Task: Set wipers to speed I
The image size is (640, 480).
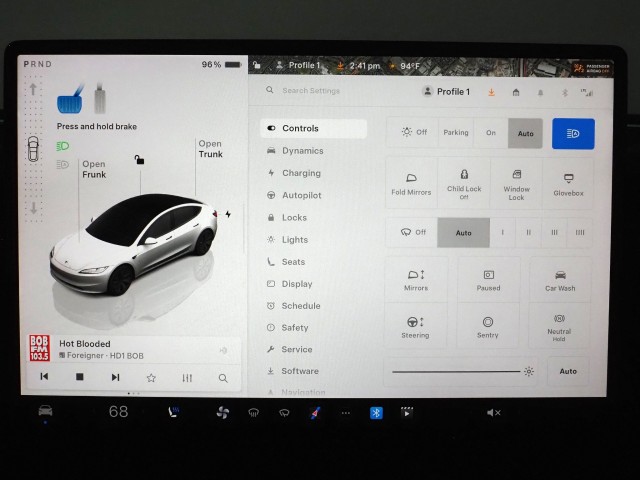Action: (x=502, y=232)
